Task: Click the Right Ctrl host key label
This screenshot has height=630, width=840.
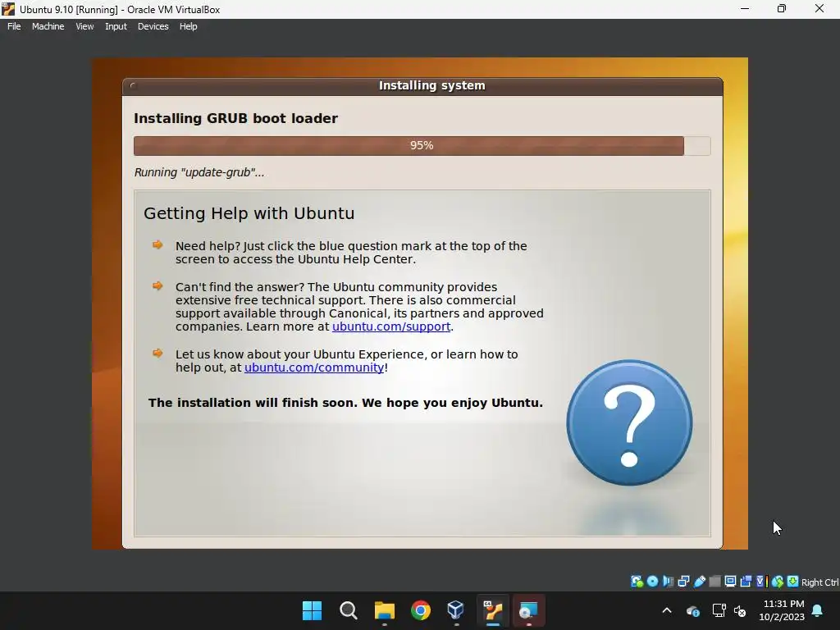Action: click(x=820, y=582)
